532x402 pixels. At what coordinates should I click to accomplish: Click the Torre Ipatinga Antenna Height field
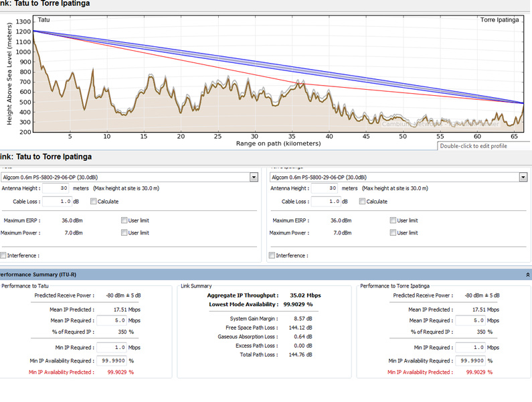(x=326, y=189)
